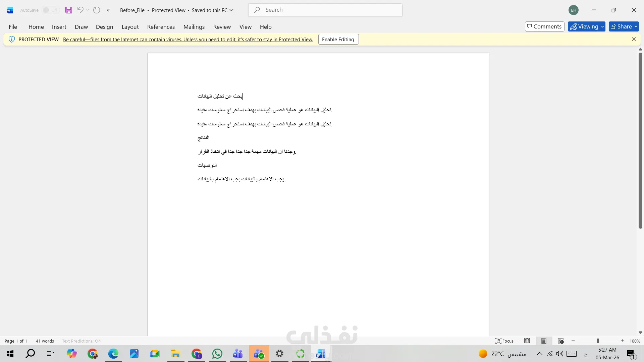
Task: Click the Redo arrow icon
Action: pyautogui.click(x=97, y=10)
